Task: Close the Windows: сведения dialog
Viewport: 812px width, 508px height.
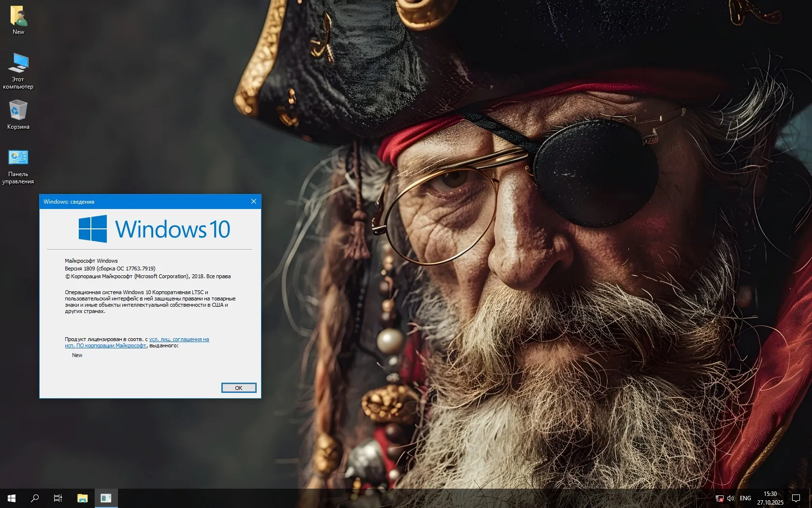Action: [x=253, y=202]
